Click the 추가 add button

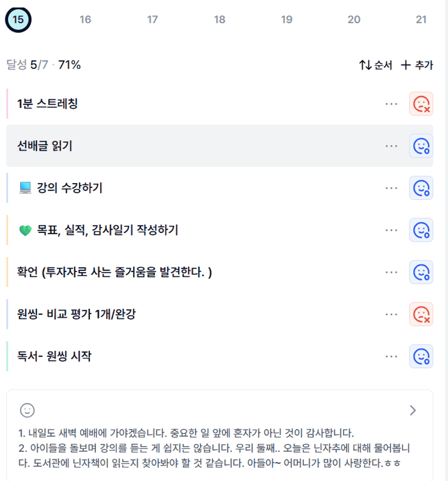click(417, 66)
